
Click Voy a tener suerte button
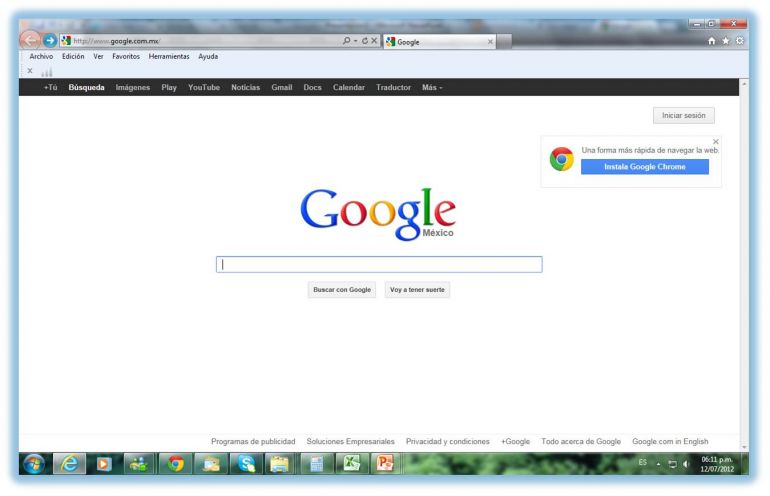point(417,290)
